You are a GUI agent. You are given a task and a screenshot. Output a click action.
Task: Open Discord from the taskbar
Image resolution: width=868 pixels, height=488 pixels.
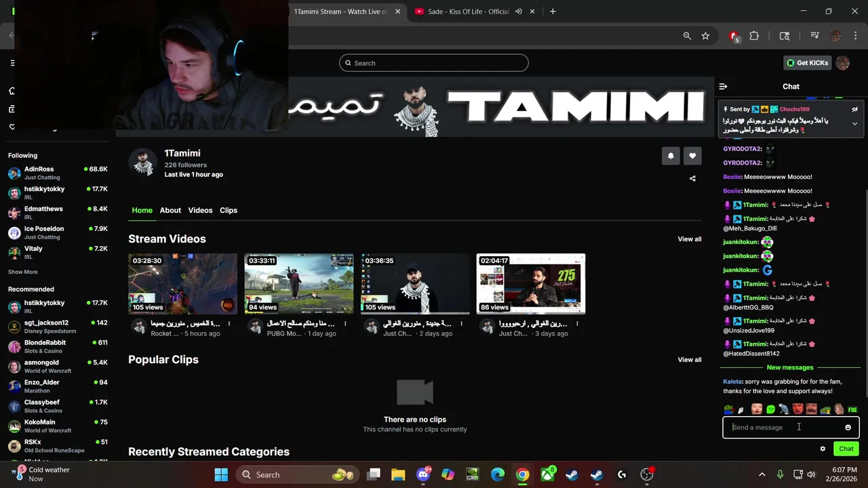tap(423, 474)
